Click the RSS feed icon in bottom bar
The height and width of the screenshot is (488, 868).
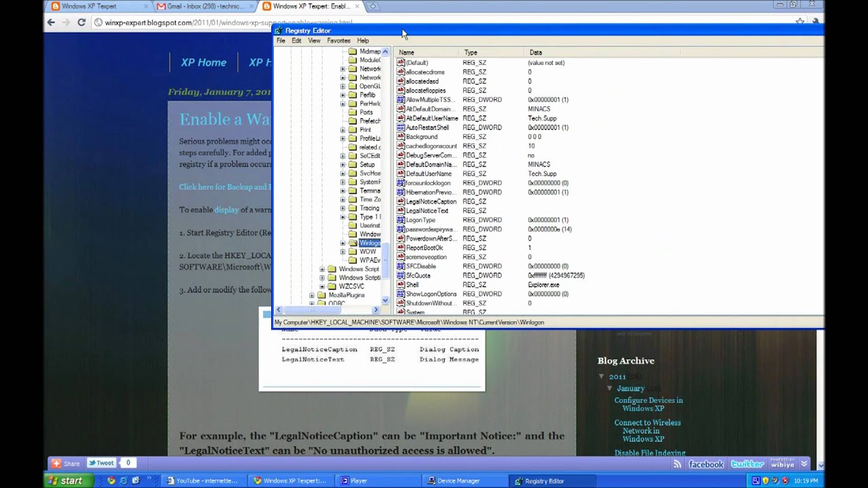coord(677,464)
